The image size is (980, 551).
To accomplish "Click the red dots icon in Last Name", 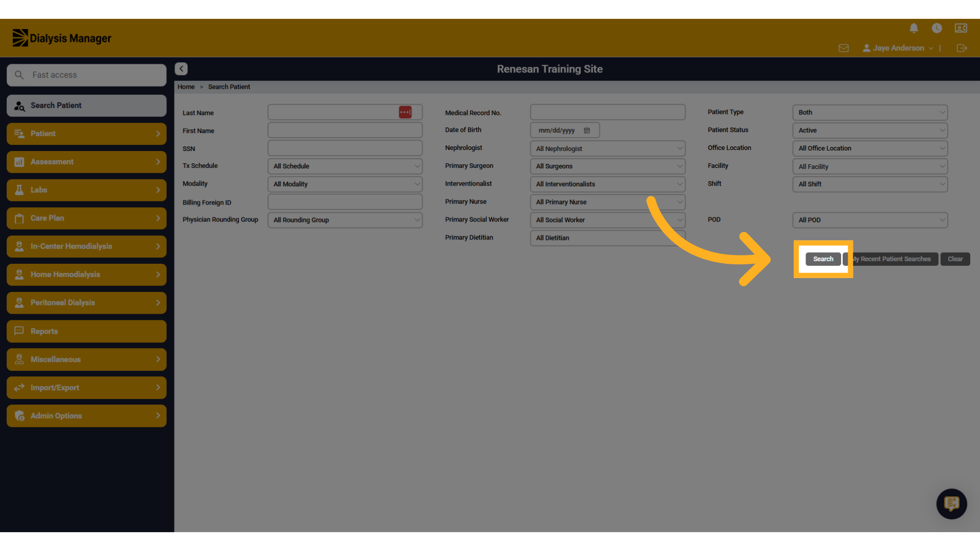I will 405,112.
